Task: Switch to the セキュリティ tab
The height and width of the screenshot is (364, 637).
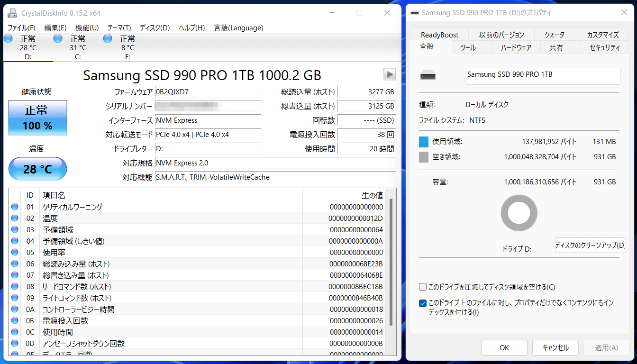Action: click(x=605, y=47)
